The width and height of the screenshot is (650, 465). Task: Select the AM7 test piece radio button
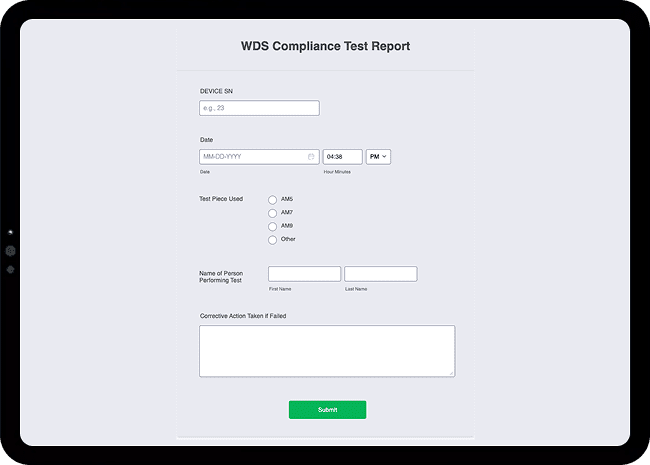pos(272,213)
